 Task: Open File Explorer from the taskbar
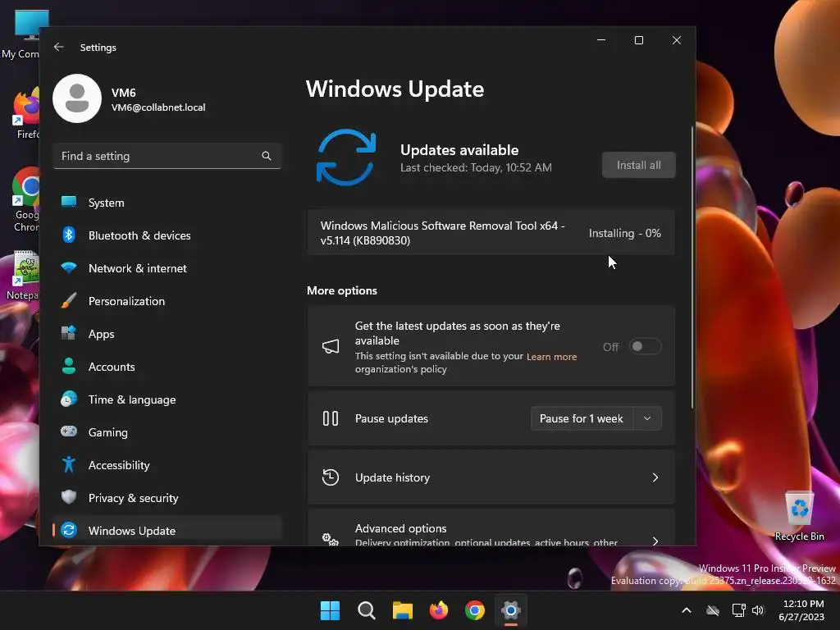tap(402, 610)
